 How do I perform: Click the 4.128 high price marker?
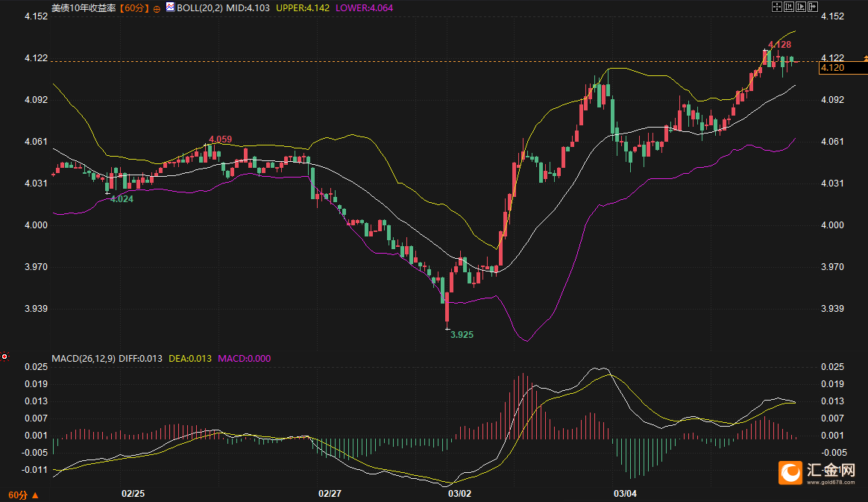tap(779, 46)
